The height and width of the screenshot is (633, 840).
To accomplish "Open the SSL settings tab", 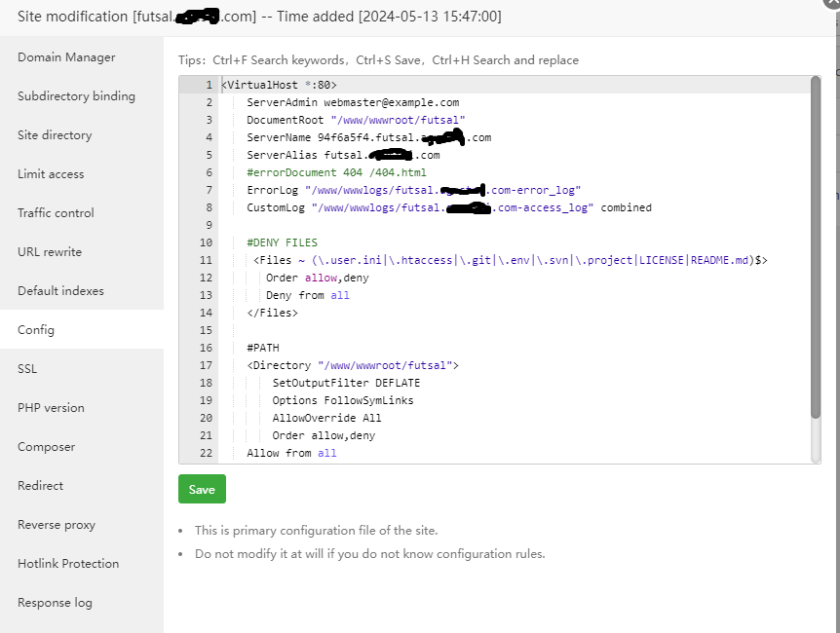I will pos(27,369).
